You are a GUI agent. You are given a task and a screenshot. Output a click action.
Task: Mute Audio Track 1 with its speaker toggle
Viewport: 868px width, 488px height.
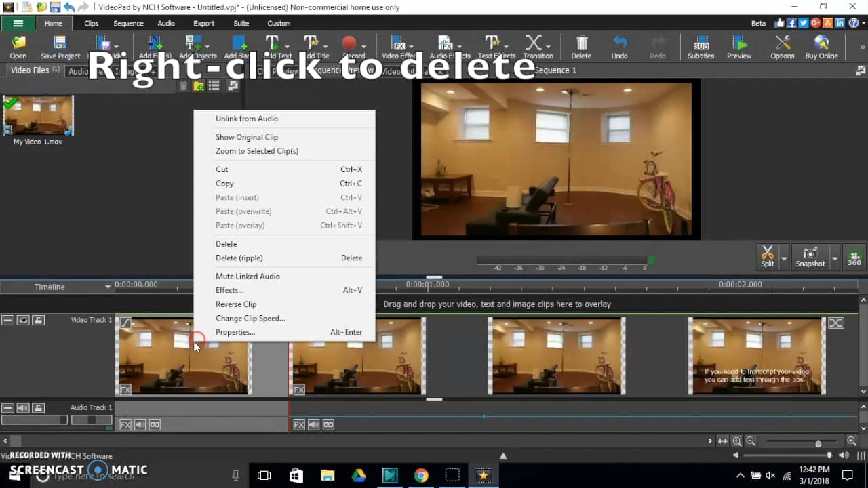pos(23,408)
